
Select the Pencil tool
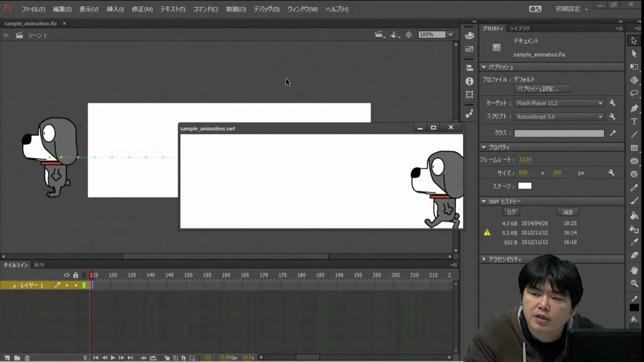(634, 188)
